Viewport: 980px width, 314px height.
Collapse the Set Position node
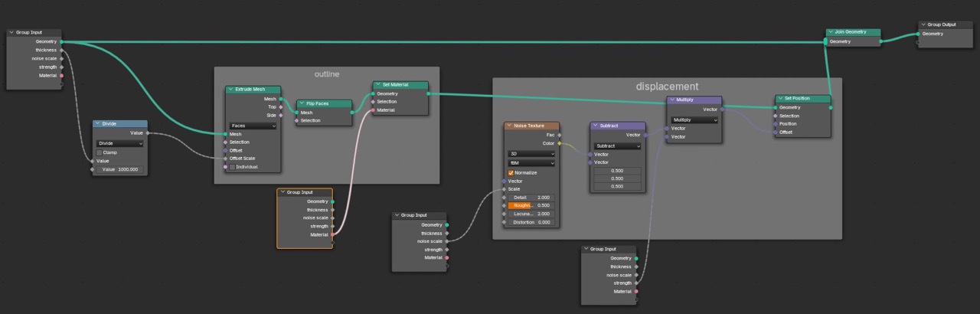coord(779,99)
